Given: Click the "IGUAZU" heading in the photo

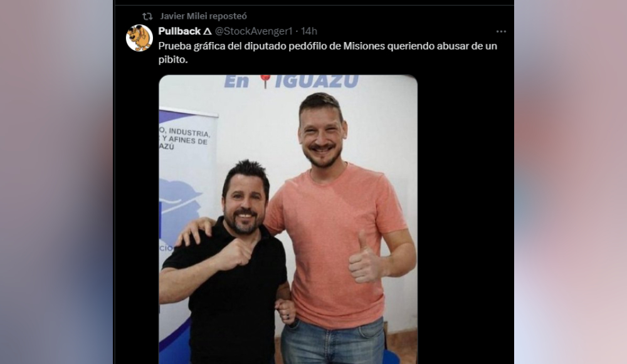Looking at the screenshot, I should pos(316,81).
